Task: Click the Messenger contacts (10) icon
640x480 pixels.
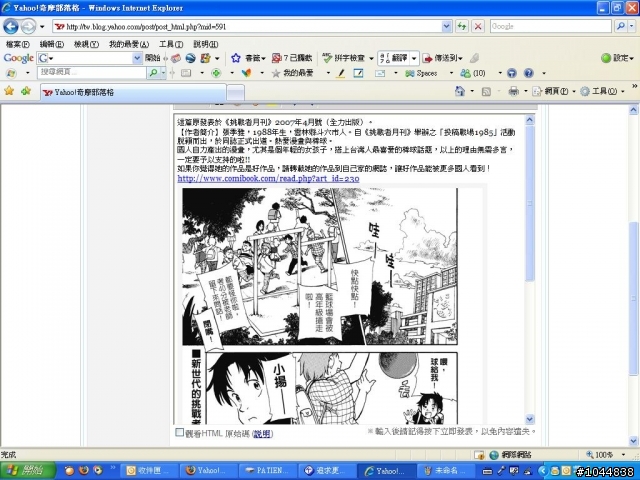Action: point(473,73)
